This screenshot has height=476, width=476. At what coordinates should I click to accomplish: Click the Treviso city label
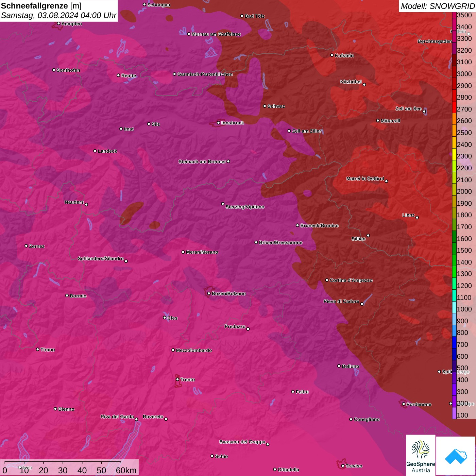tap(354, 466)
